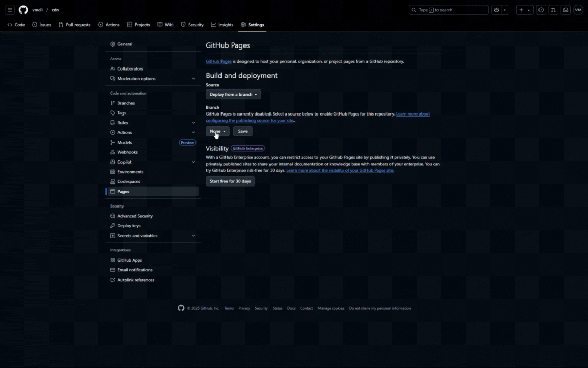Switch to the Pull requests tab
Viewport: 588px width, 368px height.
point(75,25)
